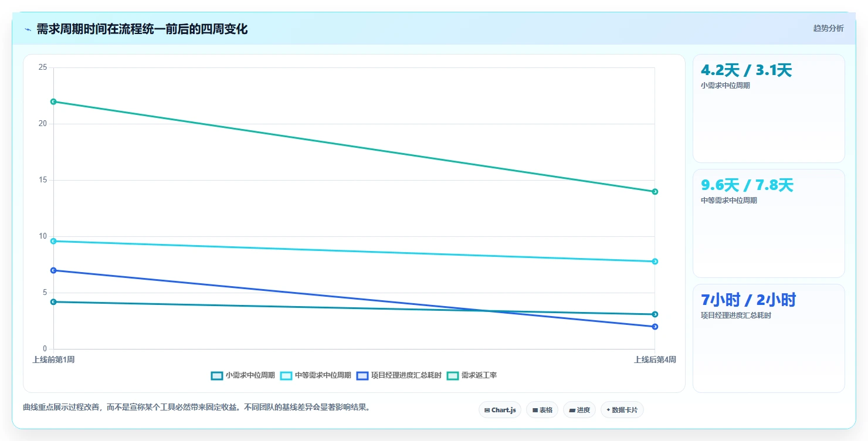Image resolution: width=868 pixels, height=441 pixels.
Task: Click the 4.2天 / 3.1天 metric card
Action: click(769, 108)
